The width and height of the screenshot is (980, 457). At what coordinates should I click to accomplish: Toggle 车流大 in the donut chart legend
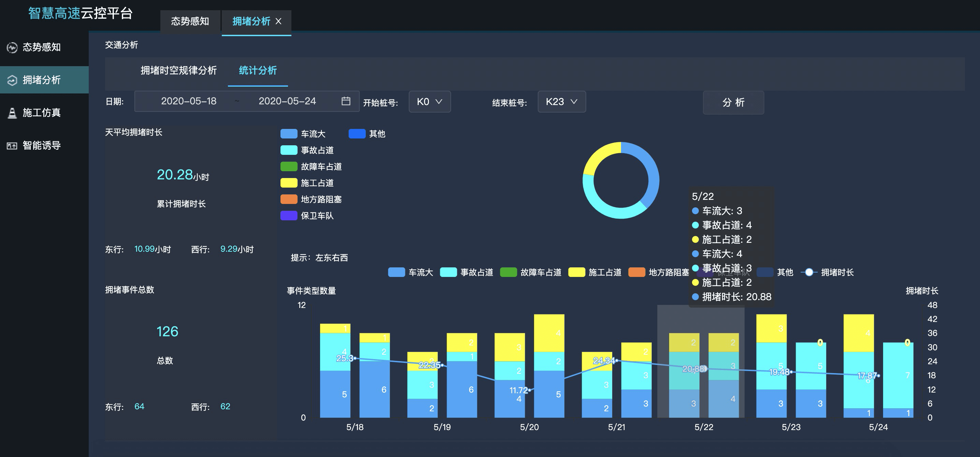point(303,134)
